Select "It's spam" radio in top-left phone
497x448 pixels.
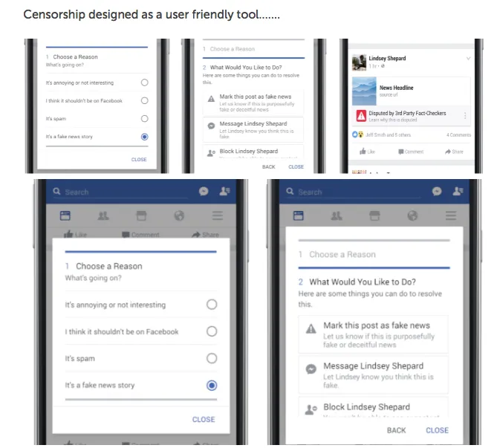[145, 119]
